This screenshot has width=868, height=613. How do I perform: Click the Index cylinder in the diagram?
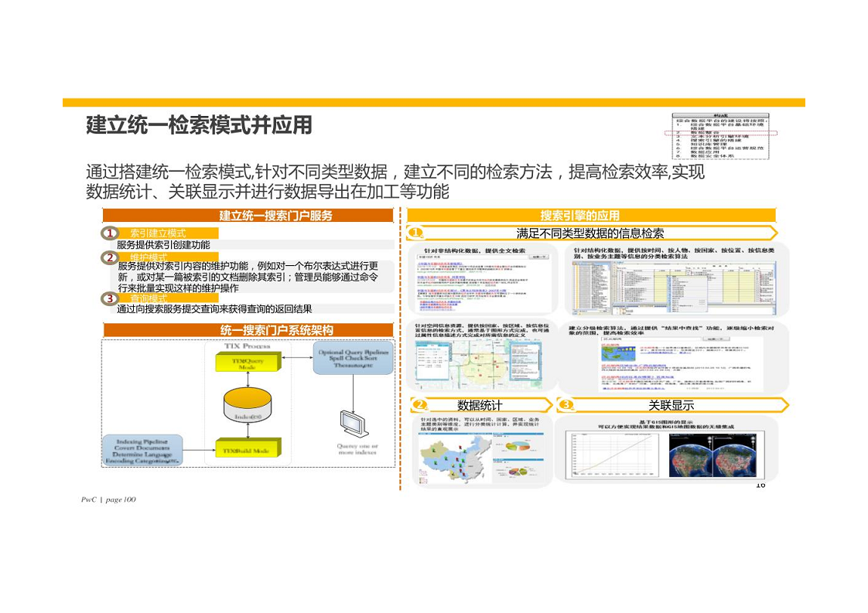click(248, 406)
